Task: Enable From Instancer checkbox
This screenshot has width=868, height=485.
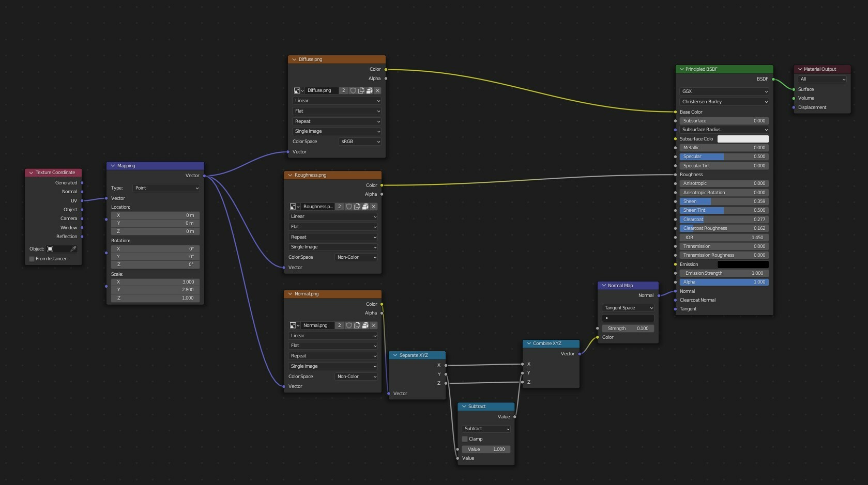Action: pos(32,259)
